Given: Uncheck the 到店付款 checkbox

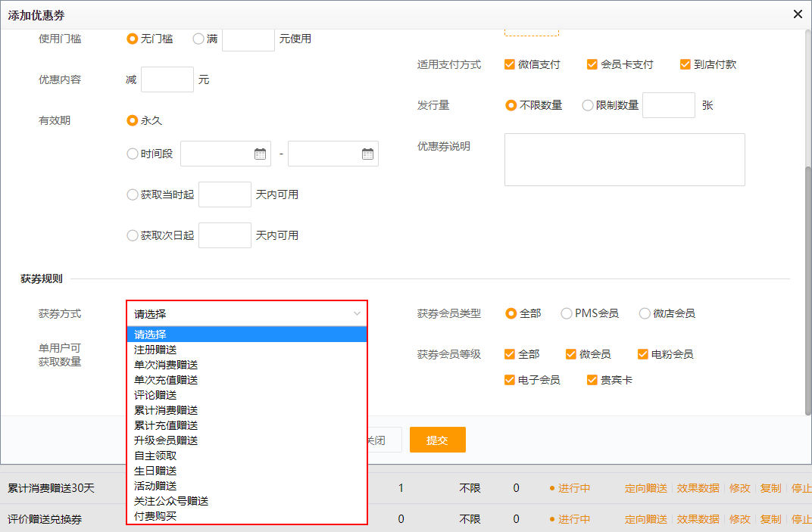Looking at the screenshot, I should coord(686,64).
